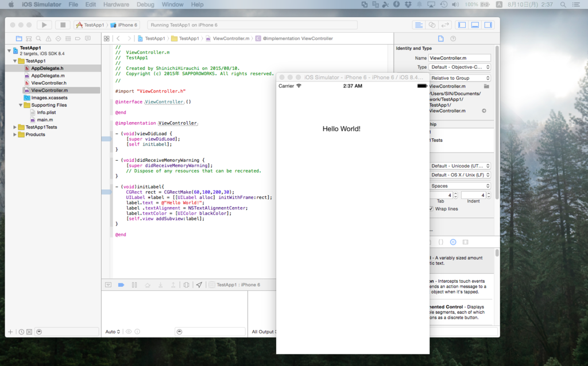Open the Edit menu in the menu bar
The height and width of the screenshot is (366, 588).
(91, 5)
